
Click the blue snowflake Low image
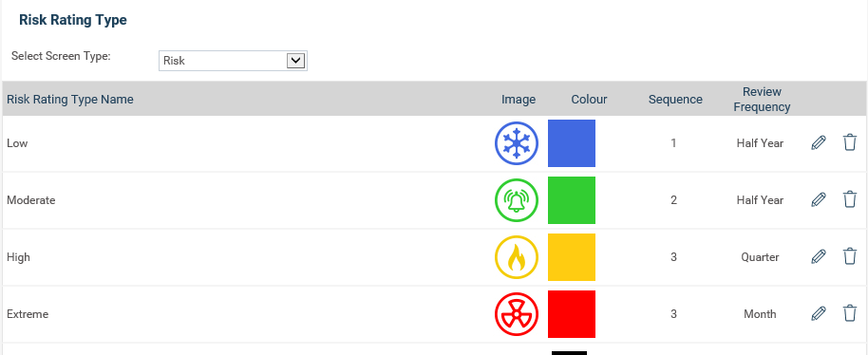click(x=517, y=143)
